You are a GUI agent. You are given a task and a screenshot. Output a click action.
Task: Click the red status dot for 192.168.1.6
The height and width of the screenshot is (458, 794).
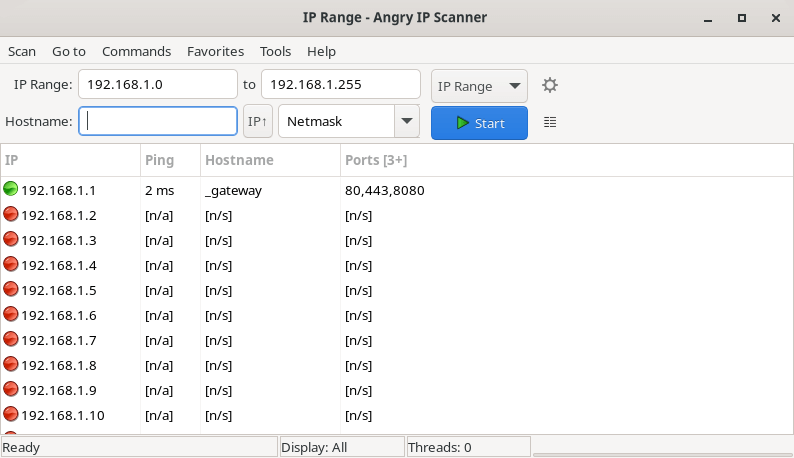10,314
